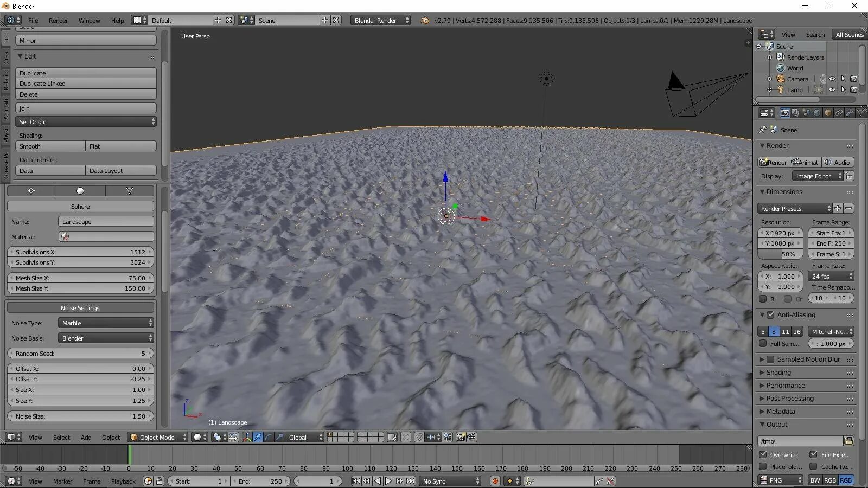The width and height of the screenshot is (868, 488).
Task: Disable the Anti-Aliasing checkbox
Action: pyautogui.click(x=770, y=314)
